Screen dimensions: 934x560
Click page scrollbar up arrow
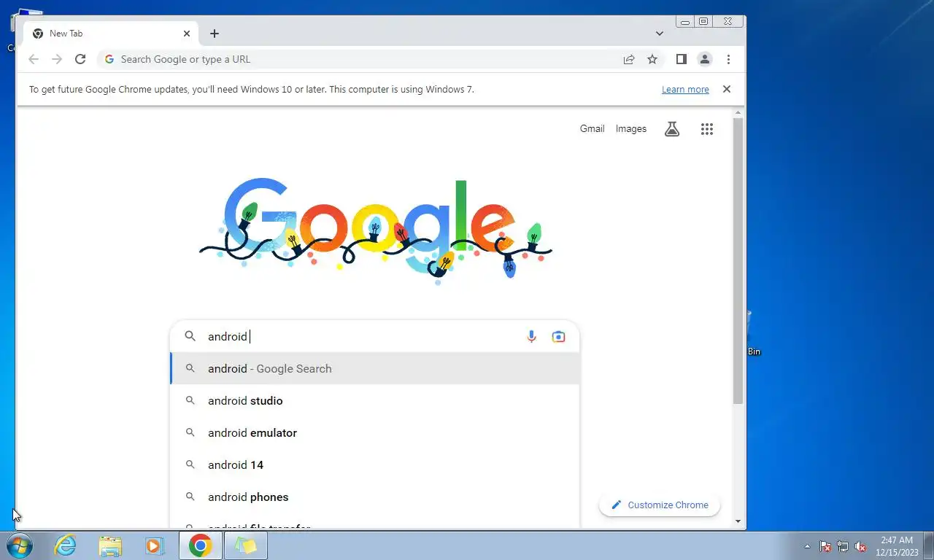click(738, 112)
